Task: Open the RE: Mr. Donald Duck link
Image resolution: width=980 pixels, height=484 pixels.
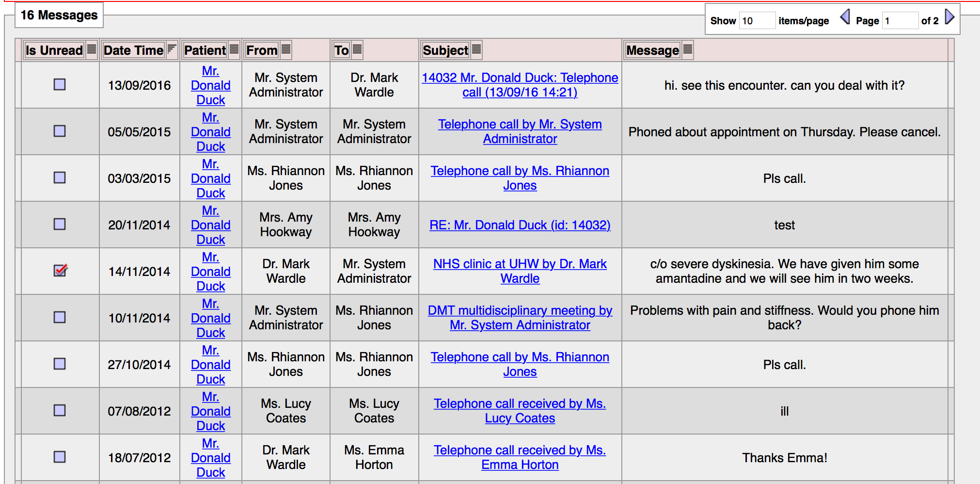Action: [520, 225]
